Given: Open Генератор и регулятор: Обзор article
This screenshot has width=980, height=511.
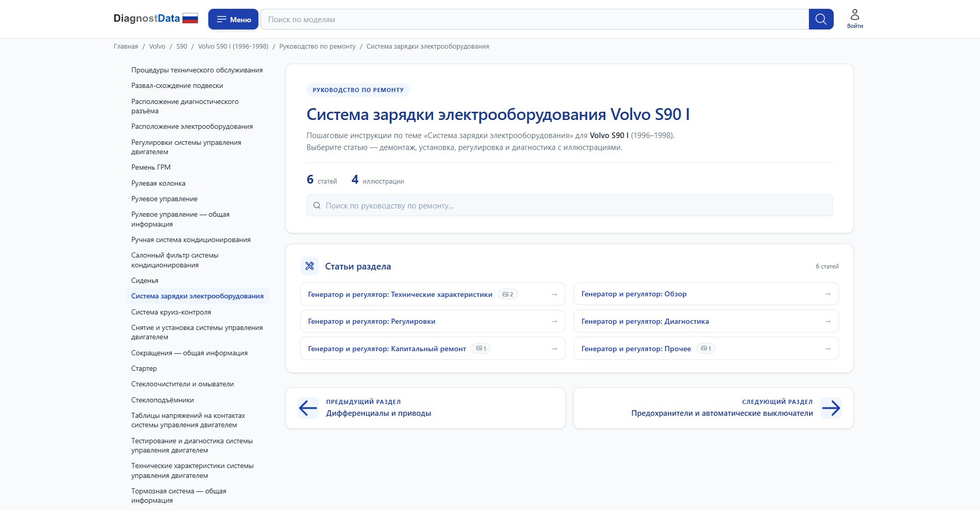Looking at the screenshot, I should click(x=706, y=294).
